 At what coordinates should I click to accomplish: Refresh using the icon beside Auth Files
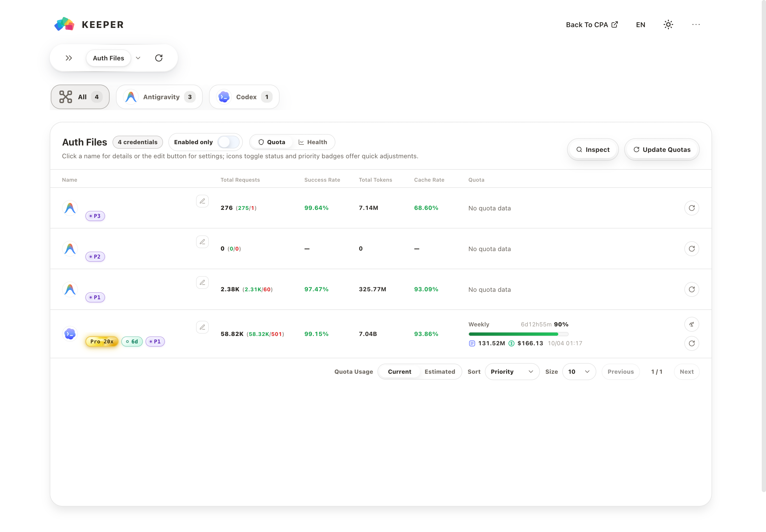[x=159, y=58]
